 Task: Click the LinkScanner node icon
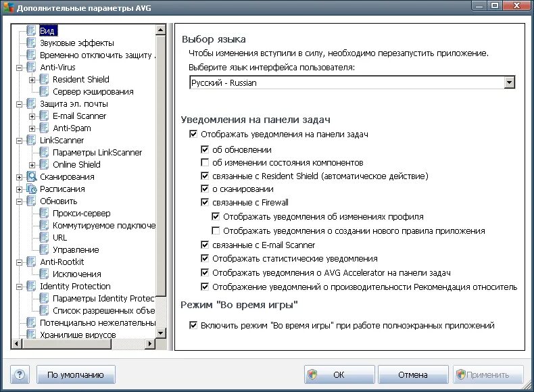(31, 140)
